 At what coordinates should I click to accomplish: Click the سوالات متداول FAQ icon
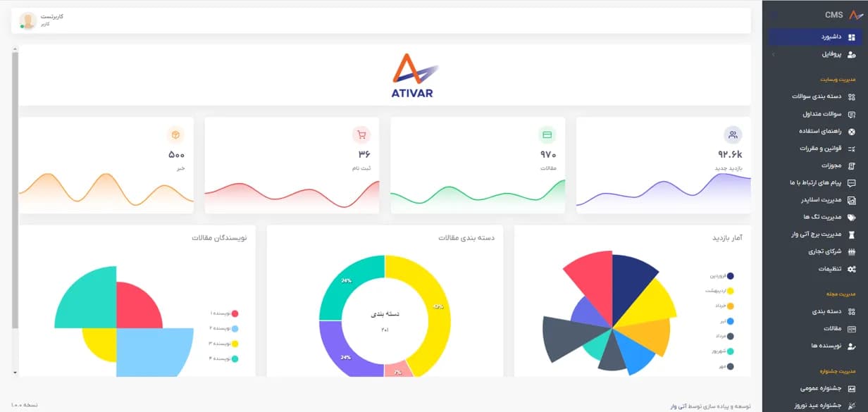coord(852,114)
